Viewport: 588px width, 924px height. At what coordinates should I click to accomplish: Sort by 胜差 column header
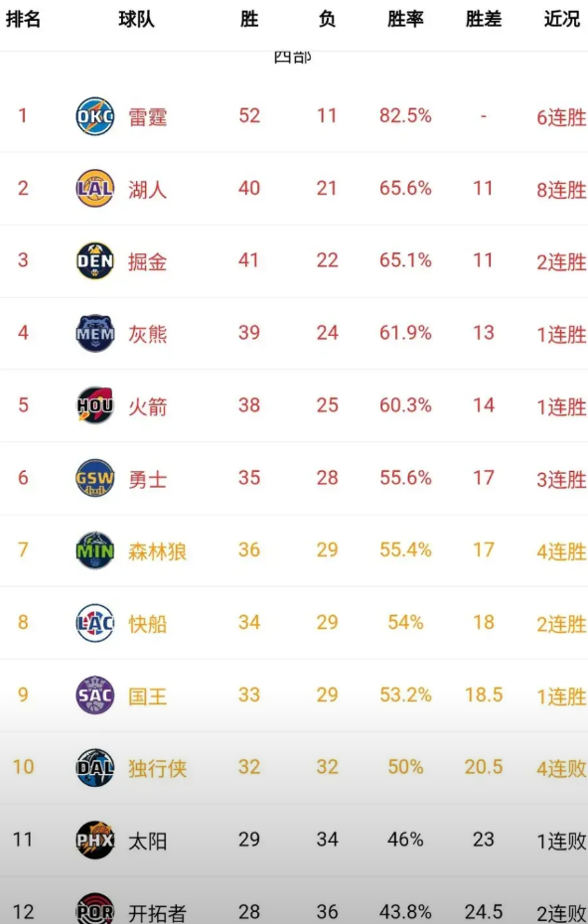tap(483, 19)
